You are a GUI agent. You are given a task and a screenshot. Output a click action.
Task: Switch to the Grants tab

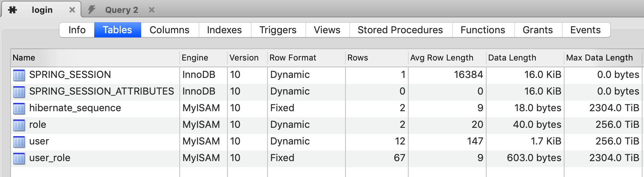pos(537,30)
